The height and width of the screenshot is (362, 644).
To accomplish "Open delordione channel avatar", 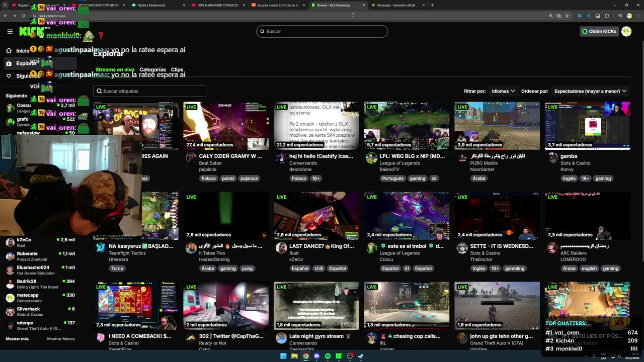I will click(x=281, y=159).
